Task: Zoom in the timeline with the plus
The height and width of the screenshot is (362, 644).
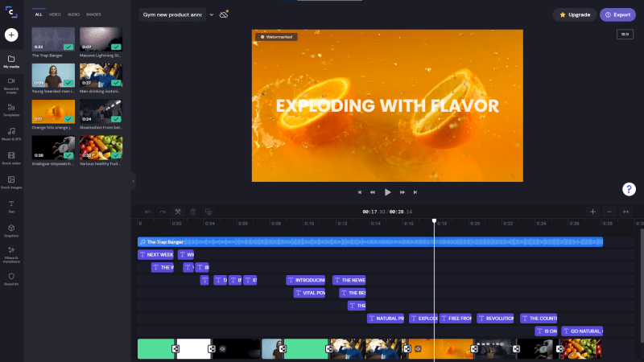Action: (x=592, y=212)
